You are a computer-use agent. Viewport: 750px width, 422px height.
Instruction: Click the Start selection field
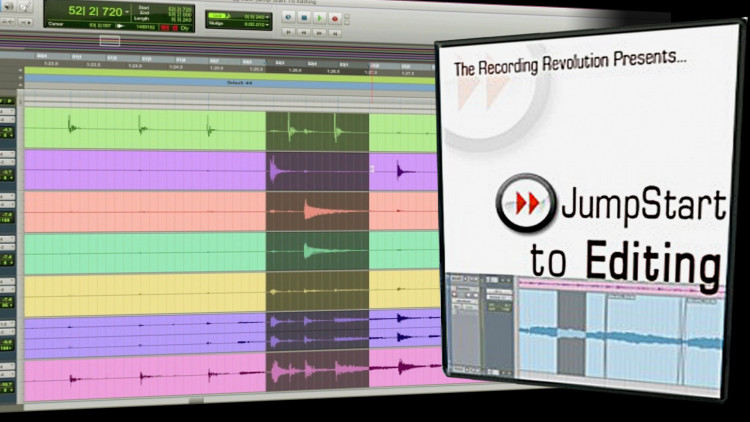pyautogui.click(x=179, y=9)
